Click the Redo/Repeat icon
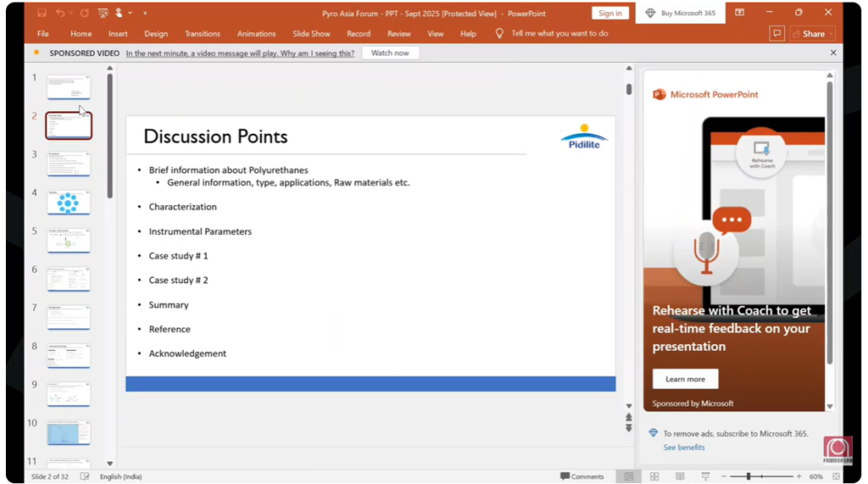 [x=84, y=14]
